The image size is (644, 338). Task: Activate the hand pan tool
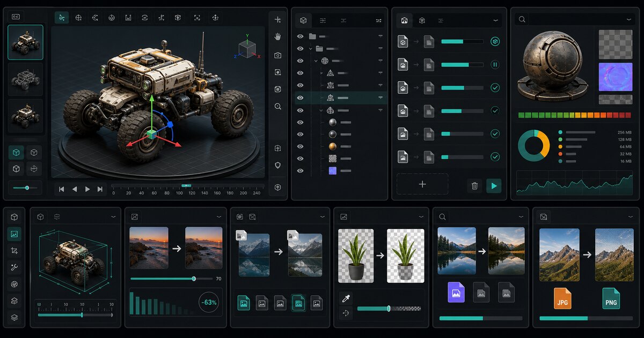pyautogui.click(x=277, y=36)
